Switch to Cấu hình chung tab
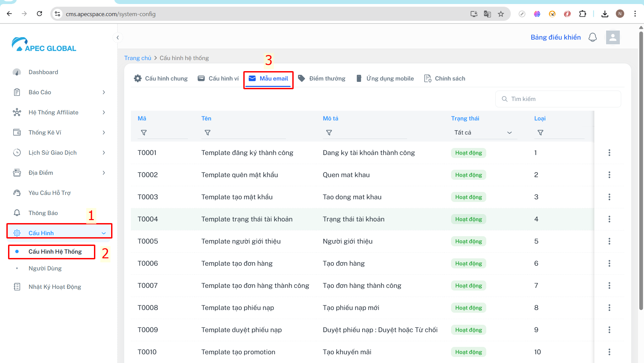644x363 pixels. click(x=160, y=79)
